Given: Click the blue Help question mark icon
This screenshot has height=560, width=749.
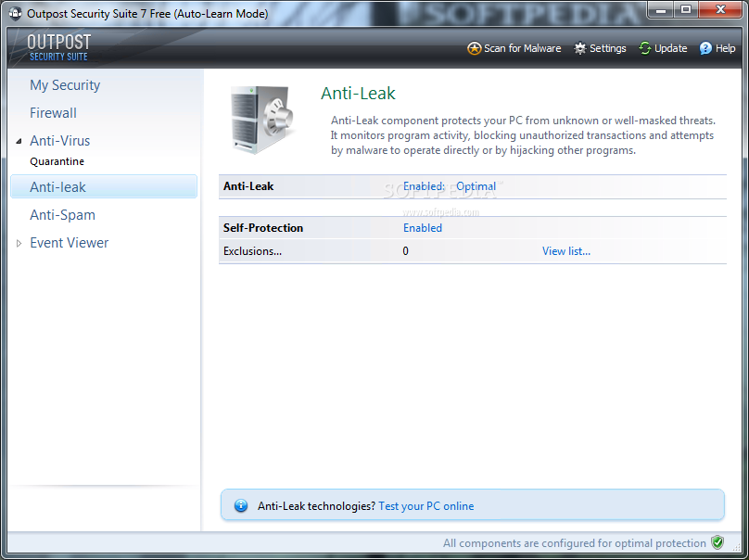Looking at the screenshot, I should pos(705,48).
